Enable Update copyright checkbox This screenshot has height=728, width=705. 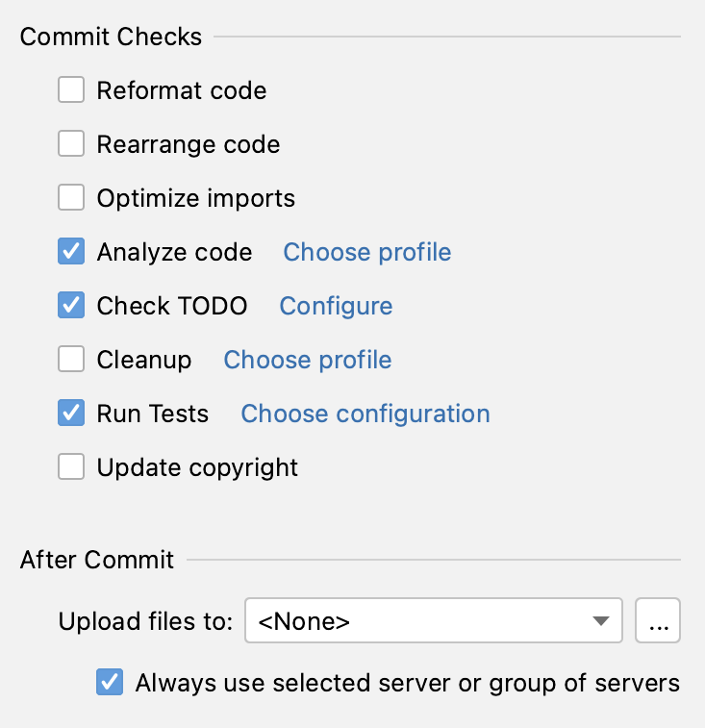coord(71,466)
